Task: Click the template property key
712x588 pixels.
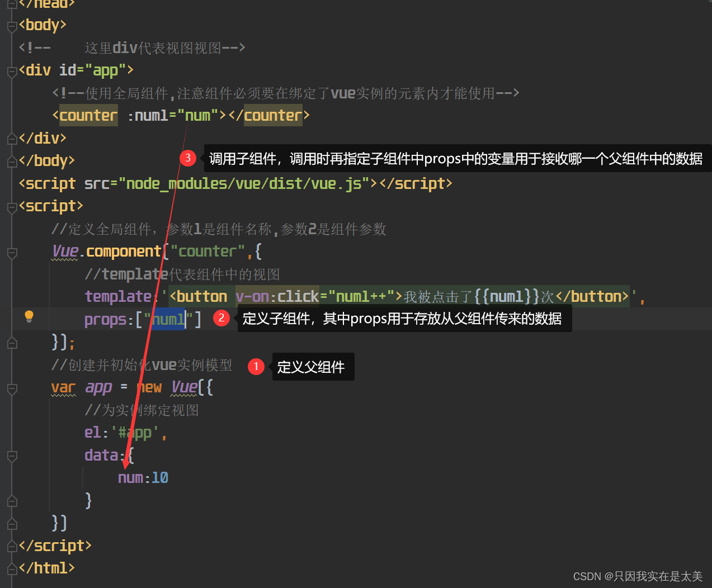Action: (x=118, y=297)
